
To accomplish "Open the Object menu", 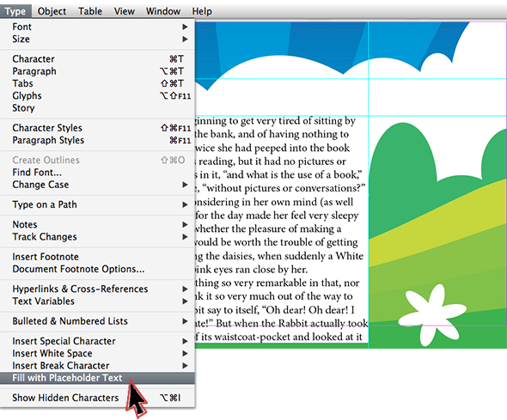I will tap(52, 11).
